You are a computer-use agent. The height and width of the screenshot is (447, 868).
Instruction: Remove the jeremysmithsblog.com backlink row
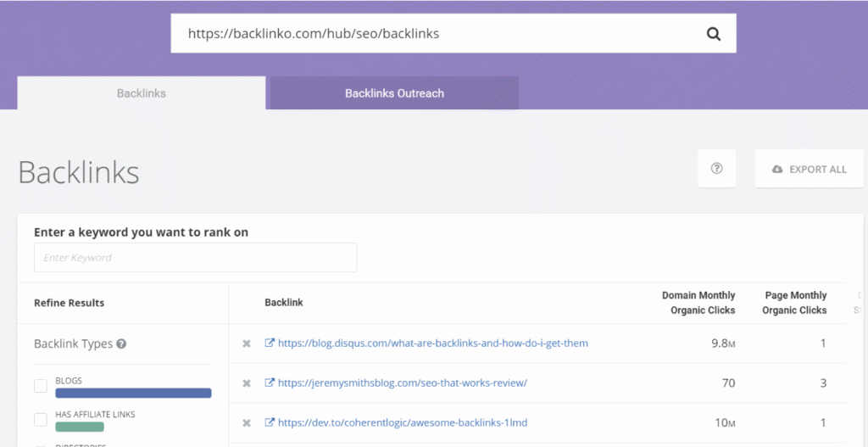(247, 383)
